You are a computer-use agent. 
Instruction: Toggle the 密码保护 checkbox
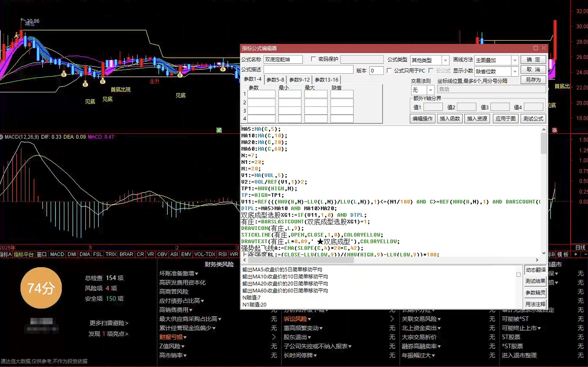(x=313, y=59)
